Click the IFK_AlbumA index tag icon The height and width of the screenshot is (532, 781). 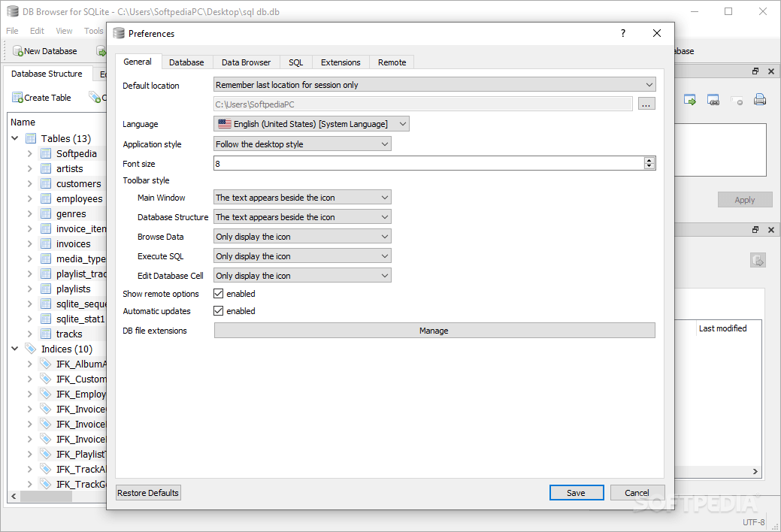click(46, 364)
